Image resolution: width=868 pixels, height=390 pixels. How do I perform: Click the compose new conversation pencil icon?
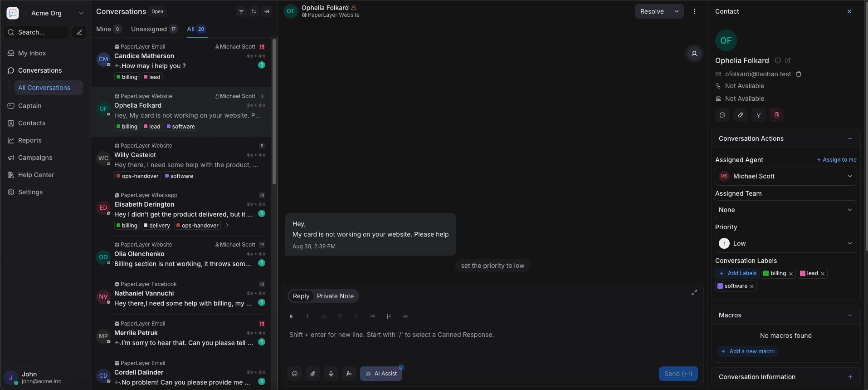pos(79,32)
